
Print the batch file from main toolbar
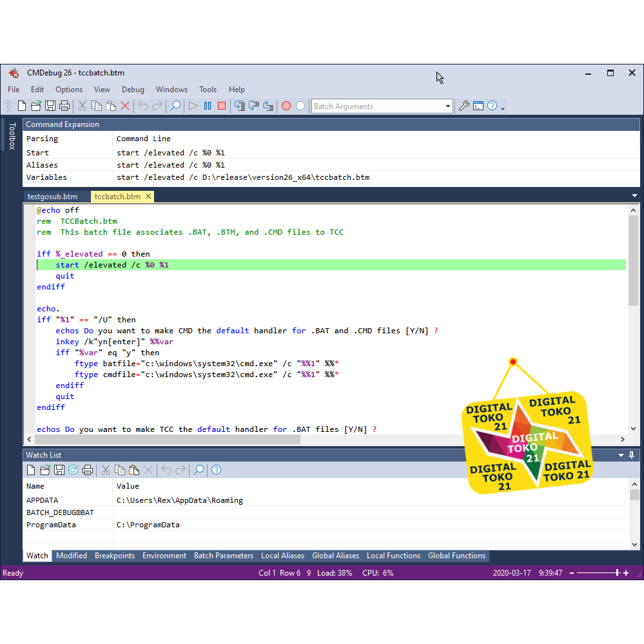pyautogui.click(x=64, y=106)
